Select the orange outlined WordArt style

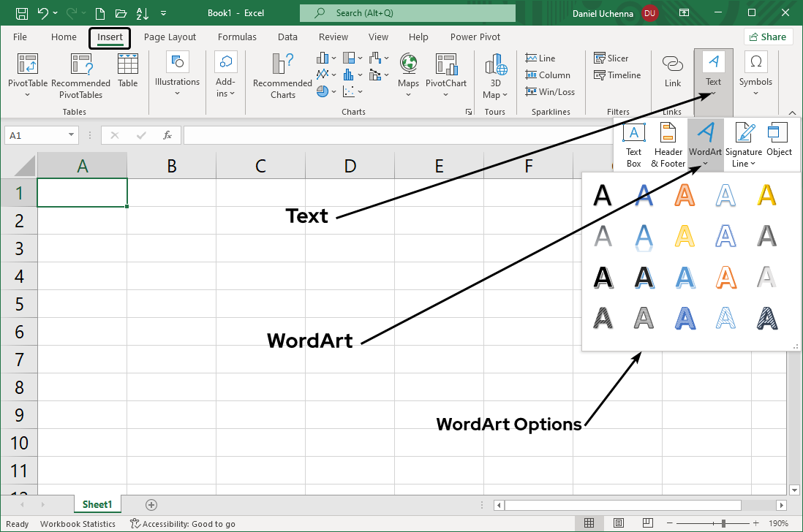[725, 277]
